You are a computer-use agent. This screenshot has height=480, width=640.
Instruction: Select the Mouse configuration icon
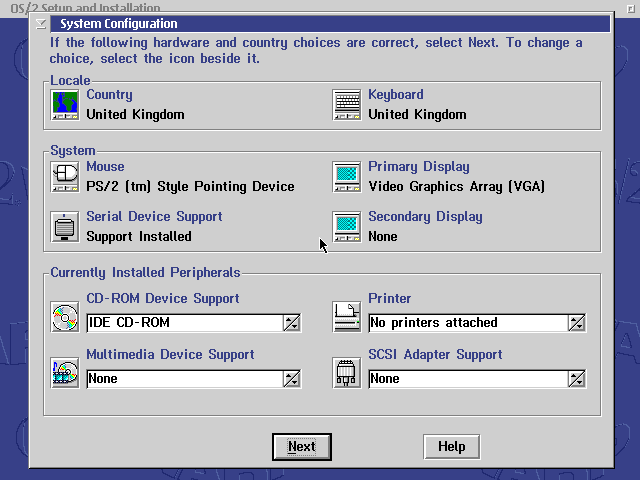[x=65, y=177]
